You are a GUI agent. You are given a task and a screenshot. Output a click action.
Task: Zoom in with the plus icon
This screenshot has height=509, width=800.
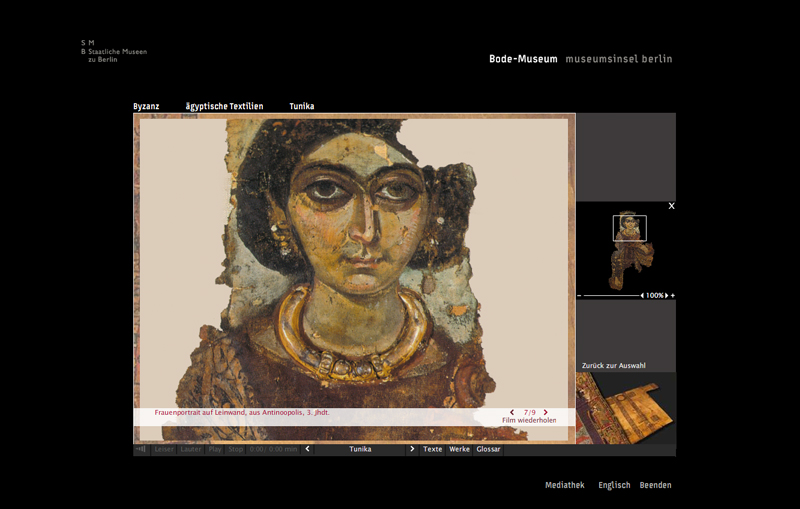(672, 295)
